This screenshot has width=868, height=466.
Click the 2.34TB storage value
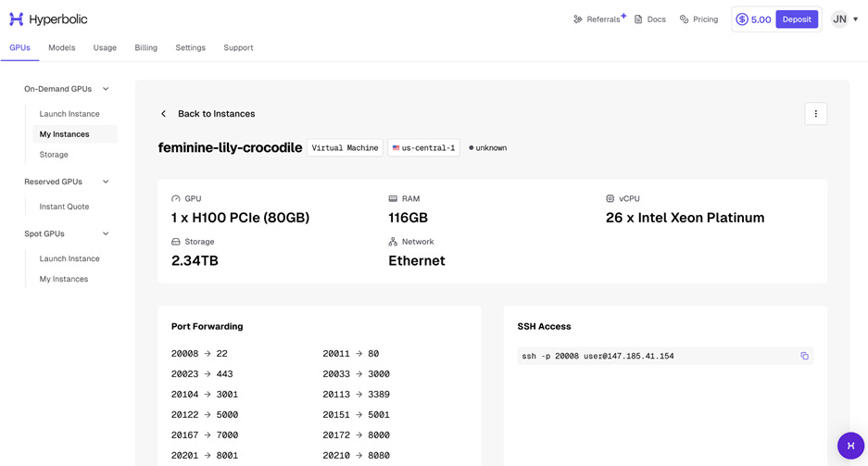click(x=195, y=260)
